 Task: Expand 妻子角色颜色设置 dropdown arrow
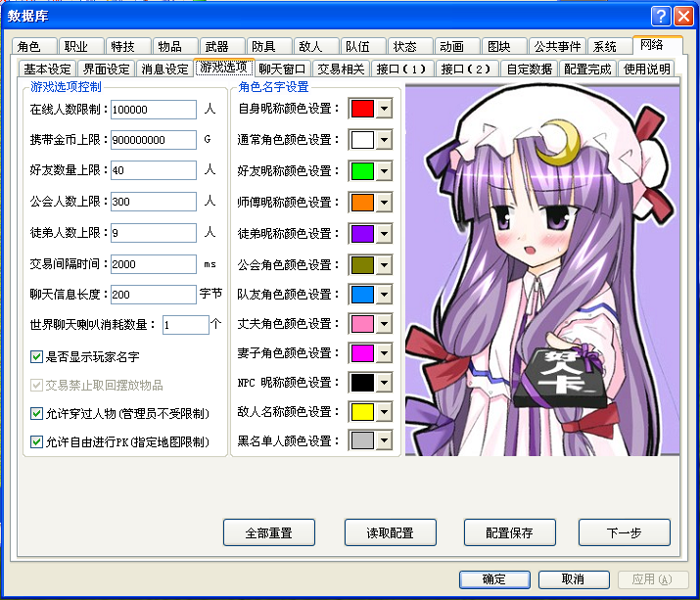point(384,353)
